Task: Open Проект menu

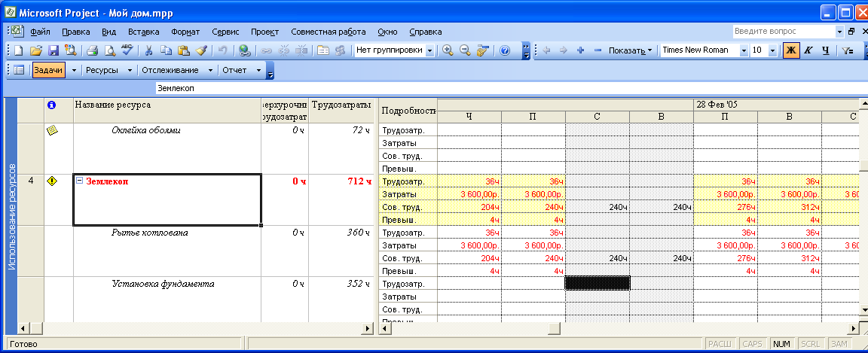Action: pos(264,32)
